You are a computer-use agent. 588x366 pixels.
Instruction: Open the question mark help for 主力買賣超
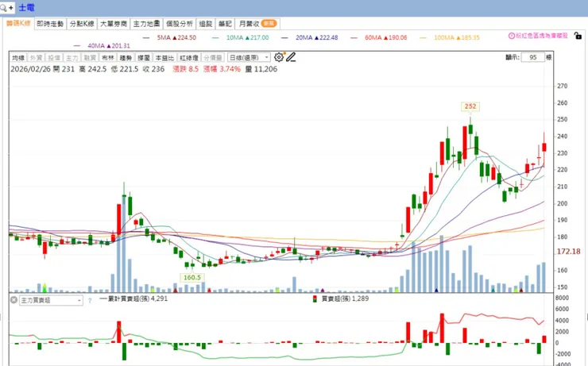pos(90,300)
